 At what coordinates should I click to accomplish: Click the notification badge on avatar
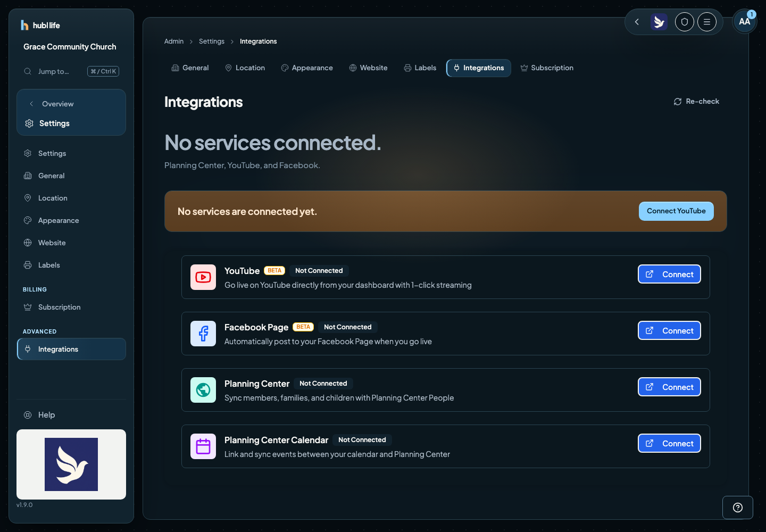click(x=751, y=14)
